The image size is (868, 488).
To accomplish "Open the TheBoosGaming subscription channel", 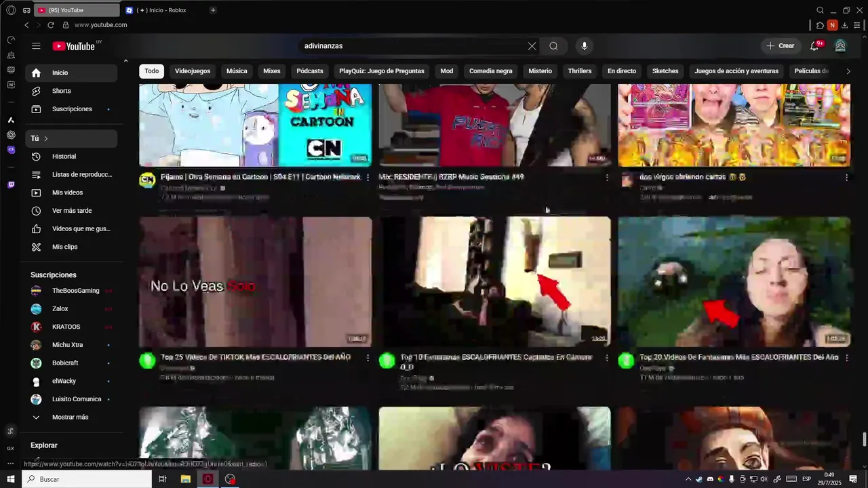I will pyautogui.click(x=71, y=291).
